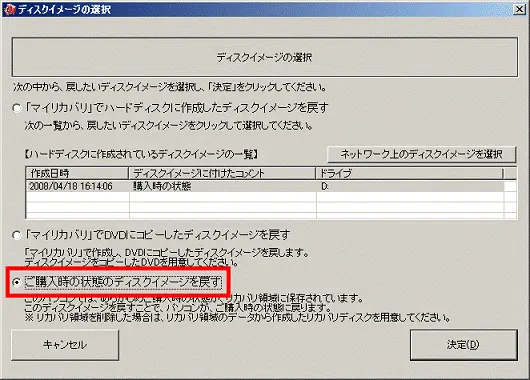Click the 決定(D) button
530x380 pixels.
[464, 345]
